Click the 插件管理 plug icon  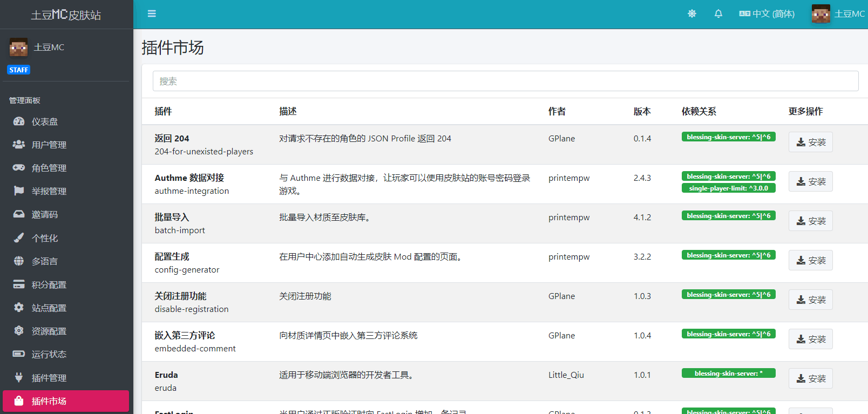pyautogui.click(x=19, y=377)
